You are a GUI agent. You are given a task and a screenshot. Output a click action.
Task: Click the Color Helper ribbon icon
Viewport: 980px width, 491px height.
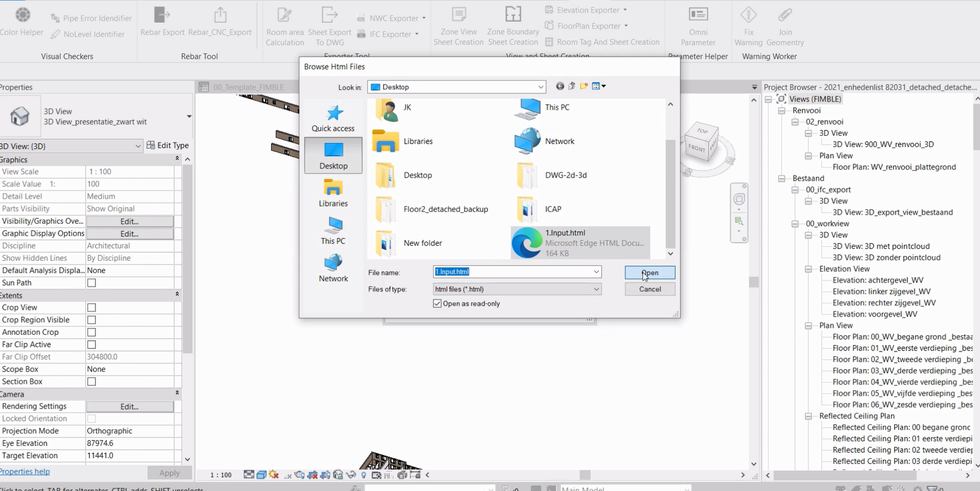click(22, 21)
